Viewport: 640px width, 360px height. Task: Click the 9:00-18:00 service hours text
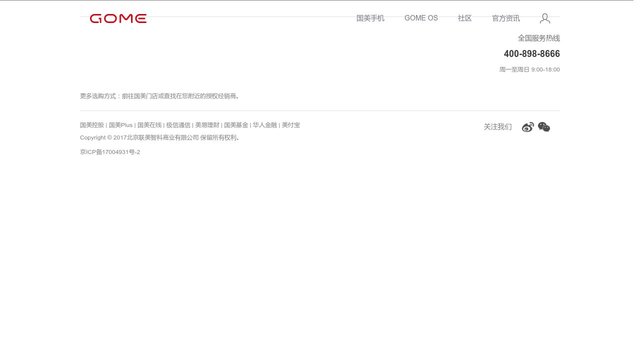(x=545, y=70)
